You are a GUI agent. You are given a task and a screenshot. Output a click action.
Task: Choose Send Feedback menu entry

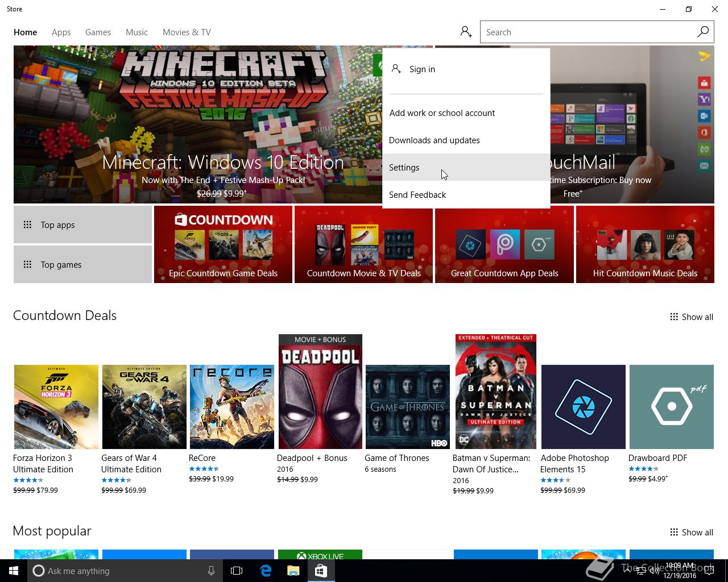coord(466,194)
